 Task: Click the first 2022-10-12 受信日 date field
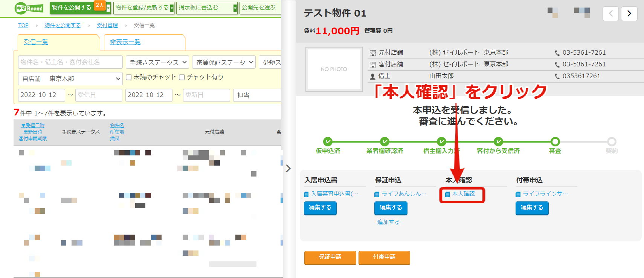[x=41, y=95]
